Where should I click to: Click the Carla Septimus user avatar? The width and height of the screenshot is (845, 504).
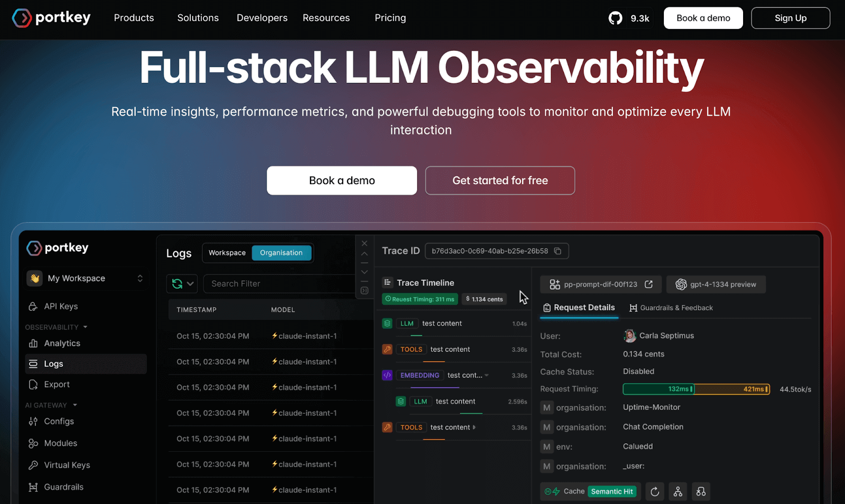(x=630, y=336)
